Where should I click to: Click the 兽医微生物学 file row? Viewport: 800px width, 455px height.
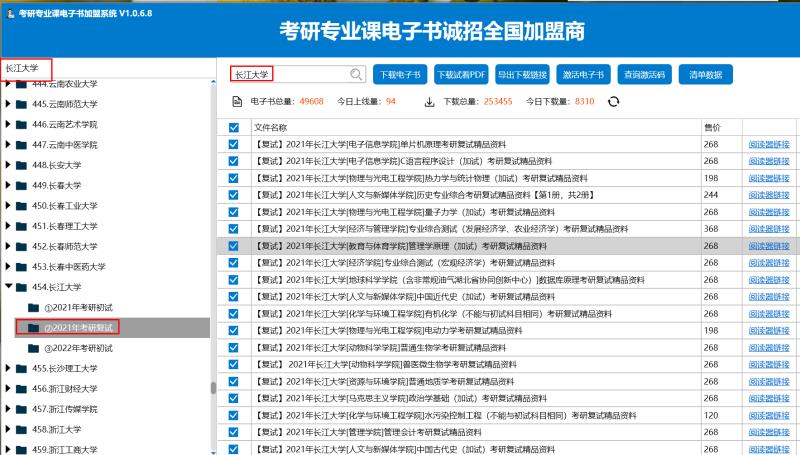pos(507,364)
